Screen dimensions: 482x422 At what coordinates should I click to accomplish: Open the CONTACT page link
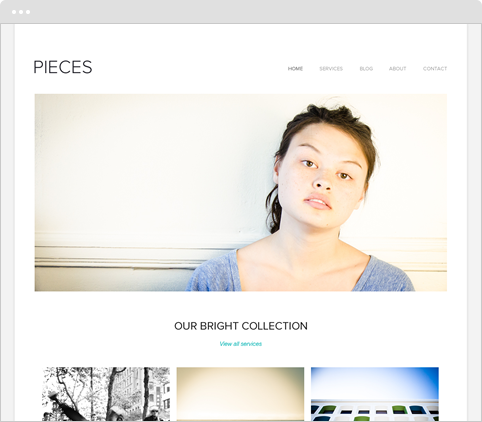point(435,69)
